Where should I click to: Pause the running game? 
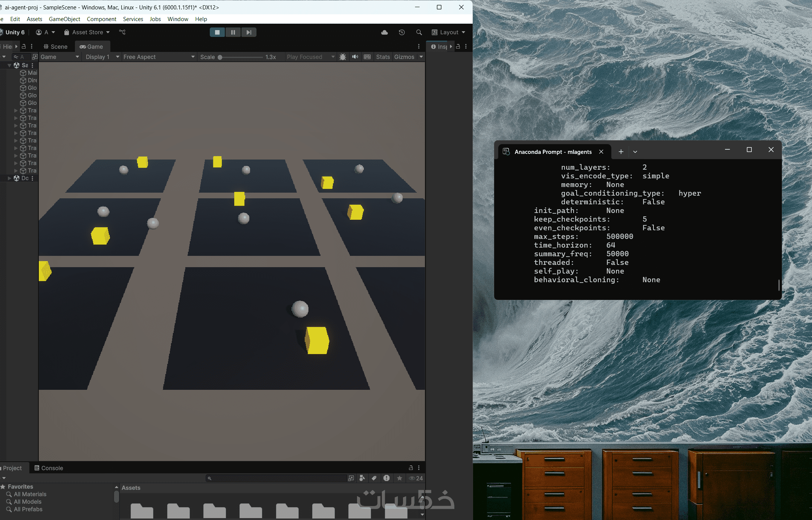pyautogui.click(x=233, y=32)
